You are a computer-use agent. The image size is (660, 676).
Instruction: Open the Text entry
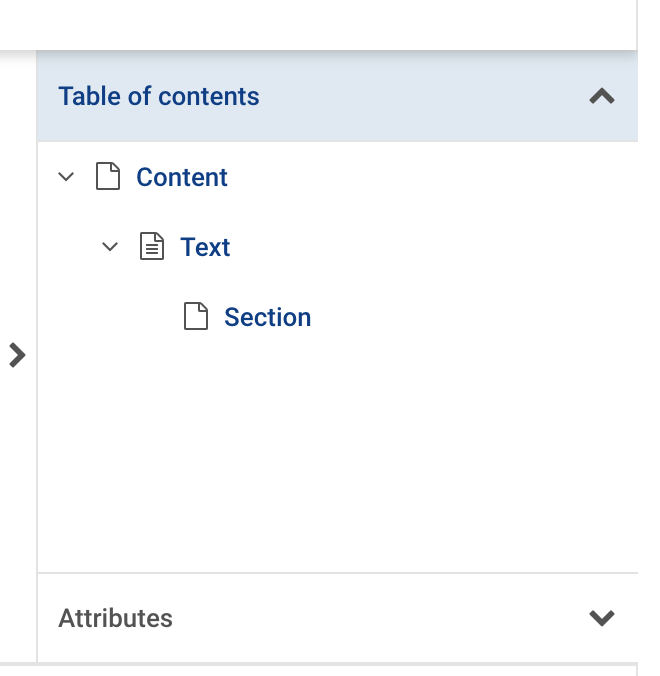(205, 247)
